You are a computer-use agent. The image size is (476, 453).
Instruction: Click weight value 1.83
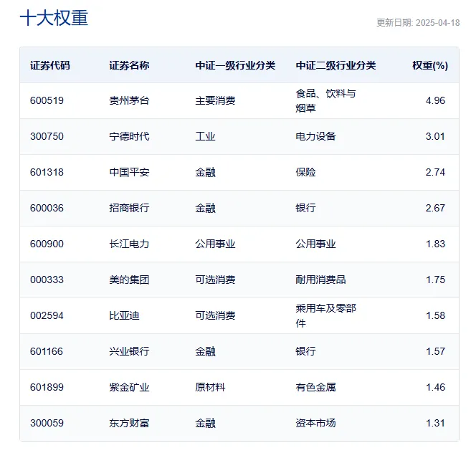435,244
